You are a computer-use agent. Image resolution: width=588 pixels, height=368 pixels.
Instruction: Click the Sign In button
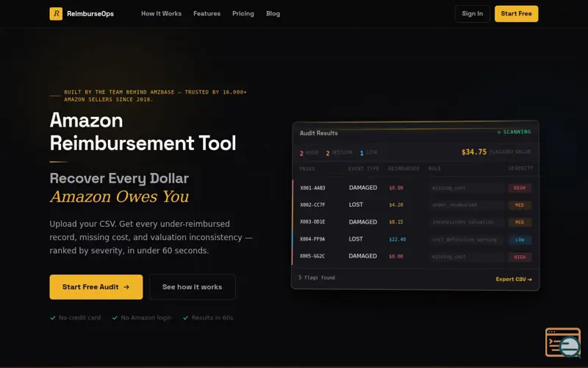coord(473,14)
